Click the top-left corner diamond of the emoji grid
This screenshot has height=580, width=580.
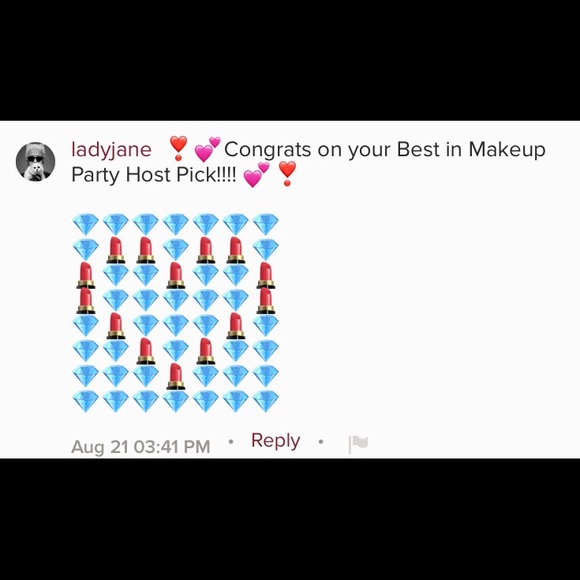pyautogui.click(x=85, y=224)
